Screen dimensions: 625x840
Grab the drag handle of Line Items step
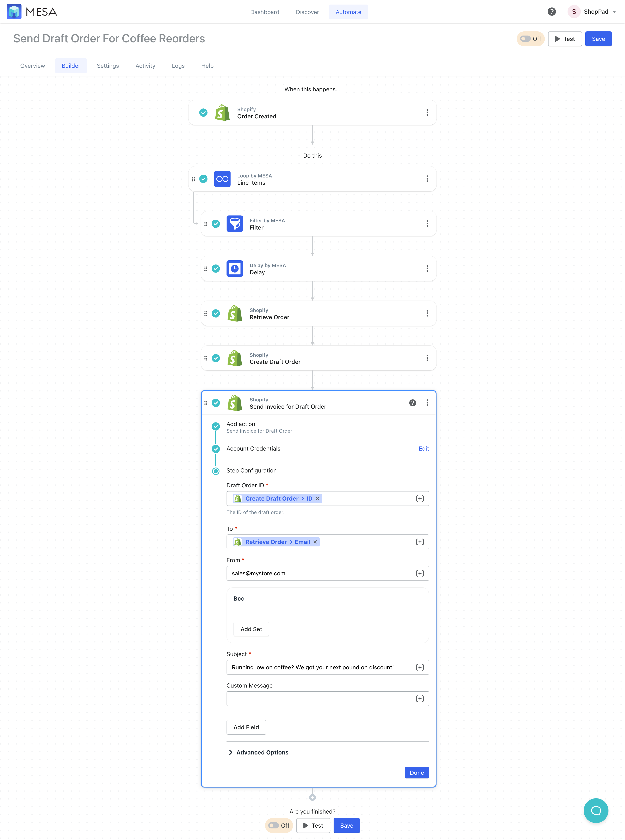(x=193, y=179)
